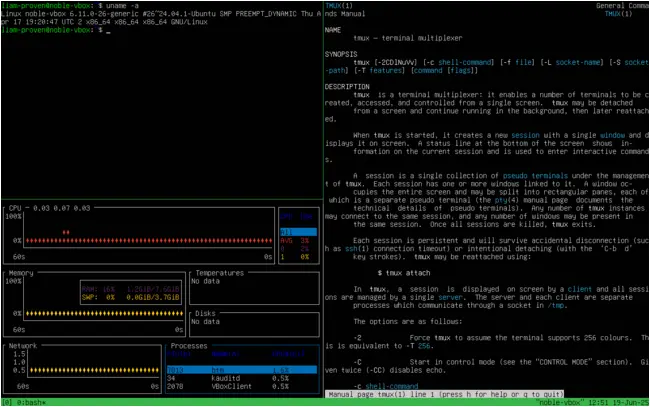Focus the Memory panel title
This screenshot has height=407, width=650.
[21, 273]
